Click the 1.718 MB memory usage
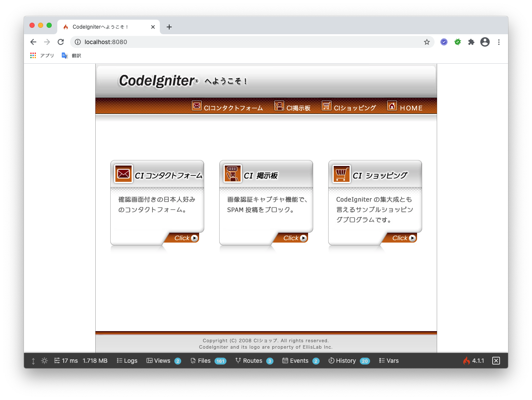Viewport: 532px width, 400px height. point(95,361)
